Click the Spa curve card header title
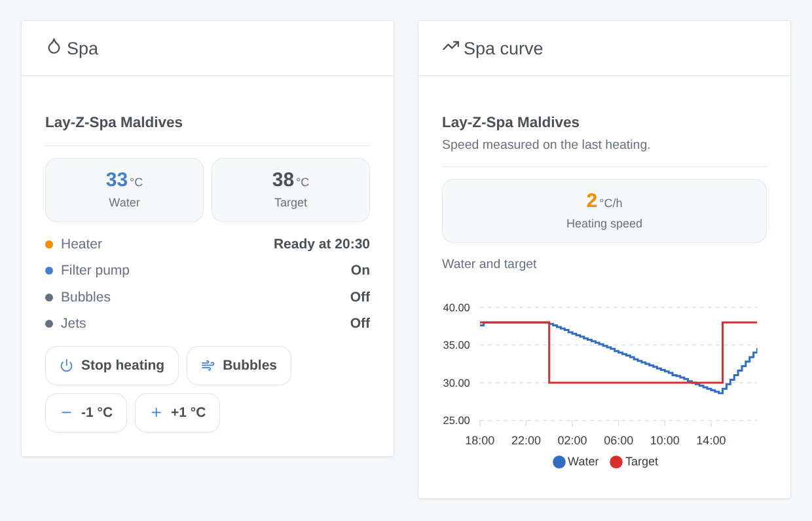812x521 pixels. 503,48
